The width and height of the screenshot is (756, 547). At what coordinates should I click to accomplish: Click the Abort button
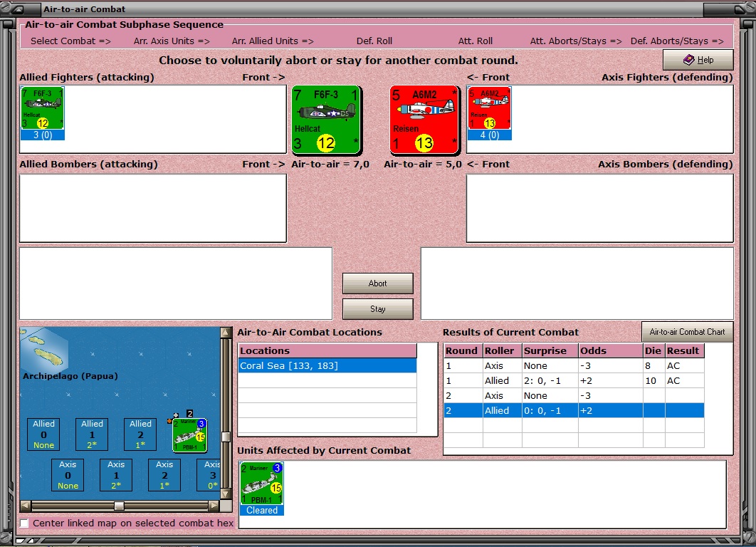[x=377, y=283]
